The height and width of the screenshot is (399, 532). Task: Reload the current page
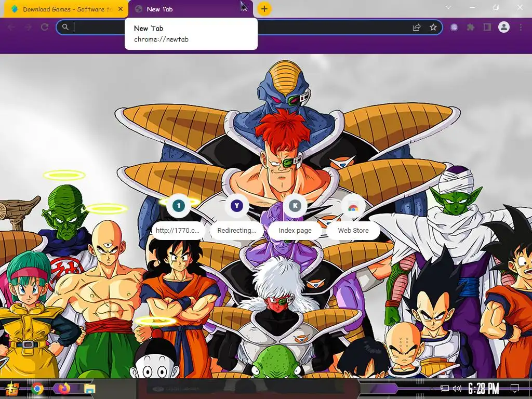[45, 27]
